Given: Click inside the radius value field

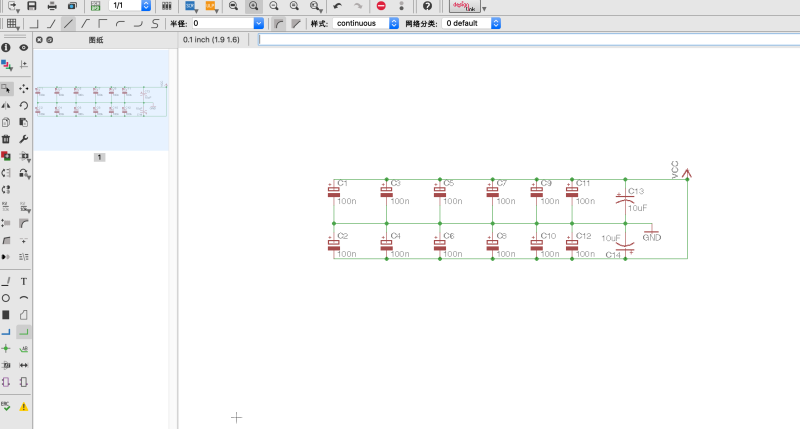Looking at the screenshot, I should tap(222, 23).
